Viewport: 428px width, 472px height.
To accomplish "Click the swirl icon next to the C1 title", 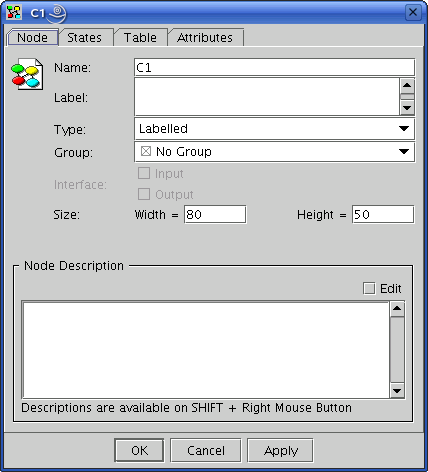I will pos(57,14).
